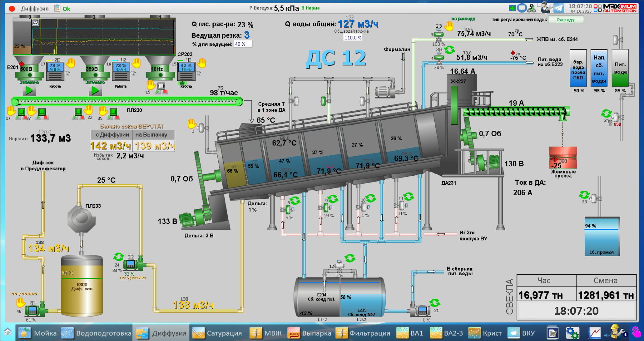The height and width of the screenshot is (341, 644).
Task: Open the 110,0 % water/chip ratio field
Action: point(353,38)
